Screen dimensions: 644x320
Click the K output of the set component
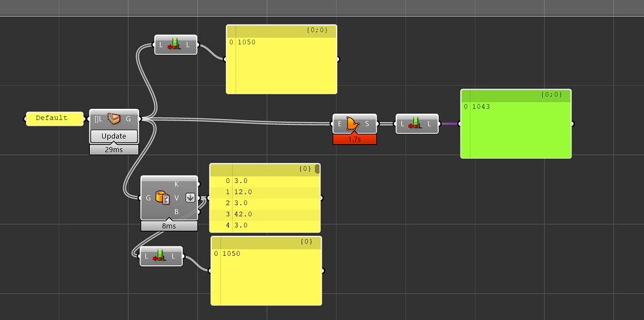click(x=177, y=184)
